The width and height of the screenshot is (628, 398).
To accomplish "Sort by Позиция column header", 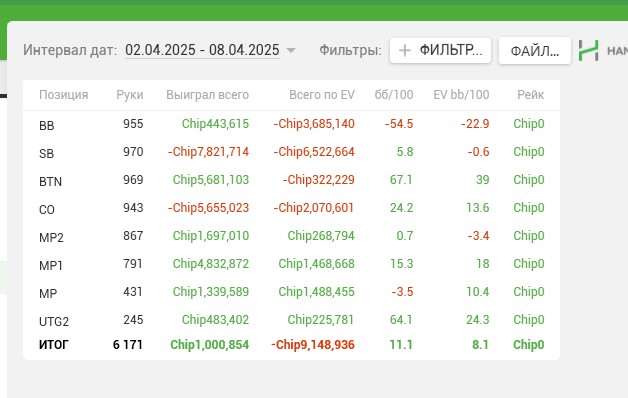I will click(64, 95).
